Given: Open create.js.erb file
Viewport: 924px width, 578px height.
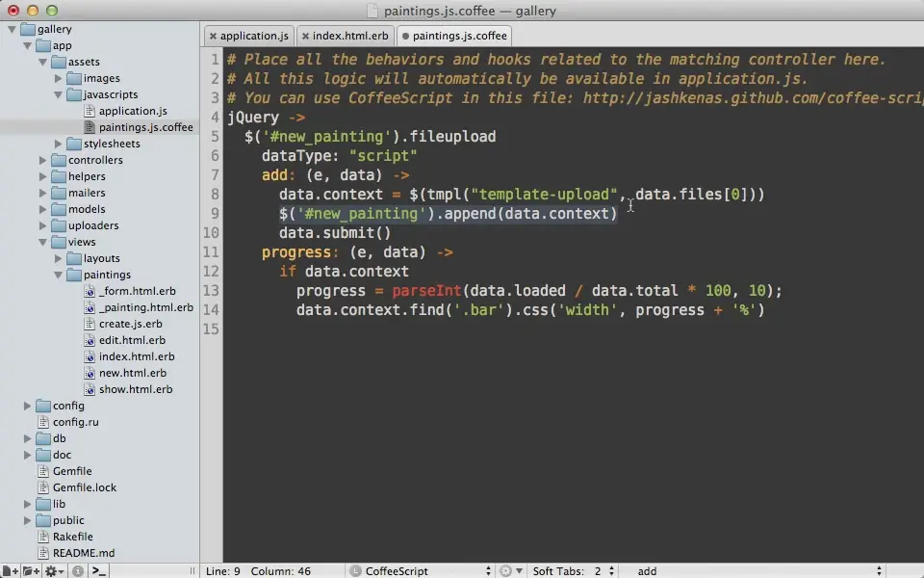Looking at the screenshot, I should [x=130, y=324].
